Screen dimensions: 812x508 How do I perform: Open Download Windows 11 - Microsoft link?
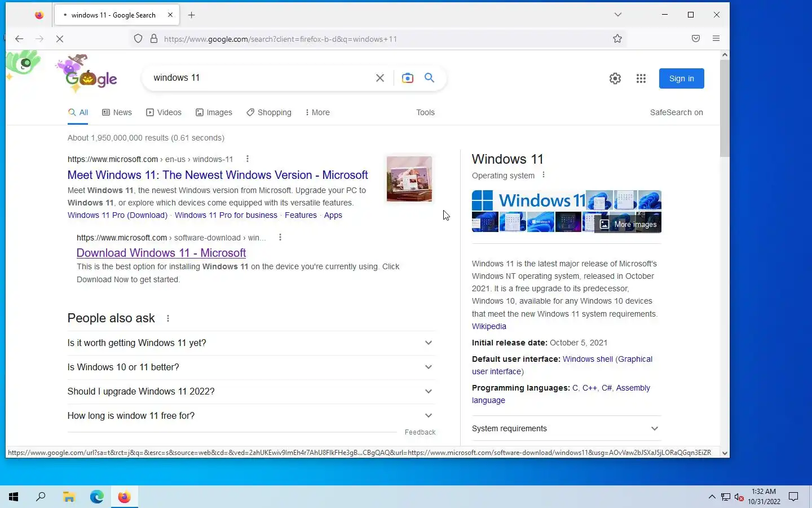tap(161, 253)
